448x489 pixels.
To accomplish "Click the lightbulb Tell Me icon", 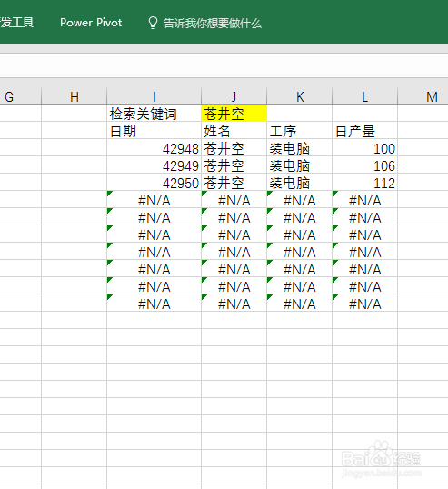I will pos(153,23).
